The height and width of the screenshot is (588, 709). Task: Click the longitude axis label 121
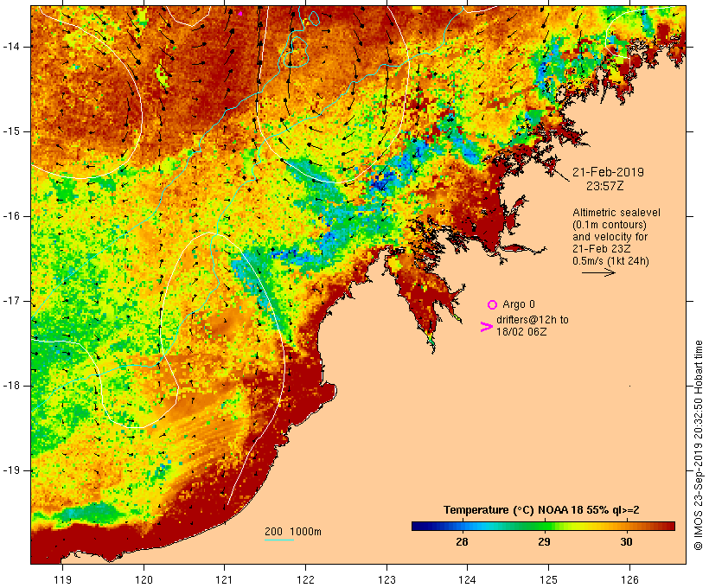tap(224, 580)
